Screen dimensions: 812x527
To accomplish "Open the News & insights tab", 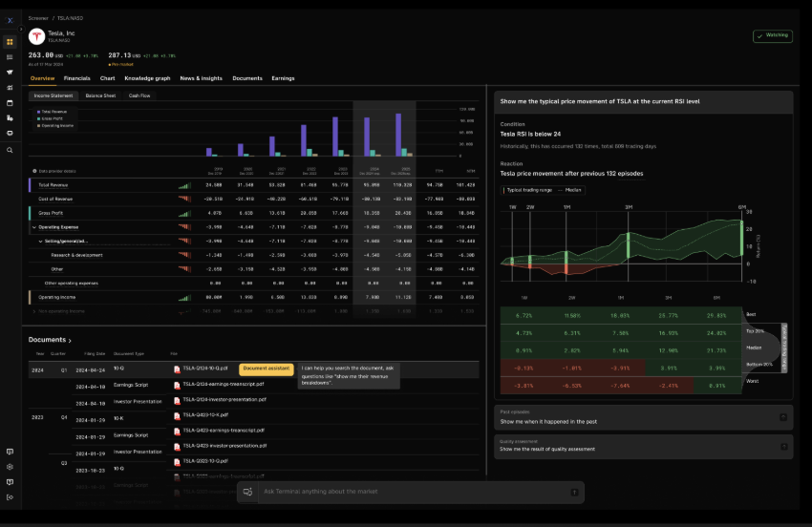I will (201, 78).
